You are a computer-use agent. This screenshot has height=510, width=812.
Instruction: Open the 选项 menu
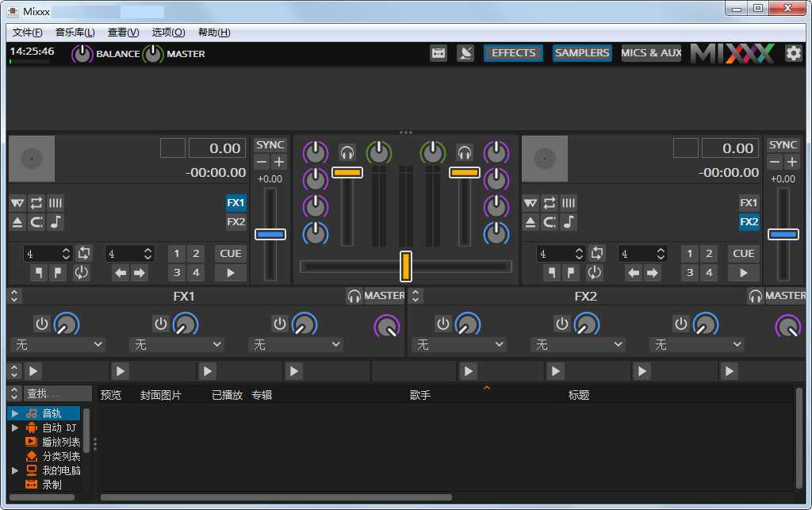coord(168,33)
